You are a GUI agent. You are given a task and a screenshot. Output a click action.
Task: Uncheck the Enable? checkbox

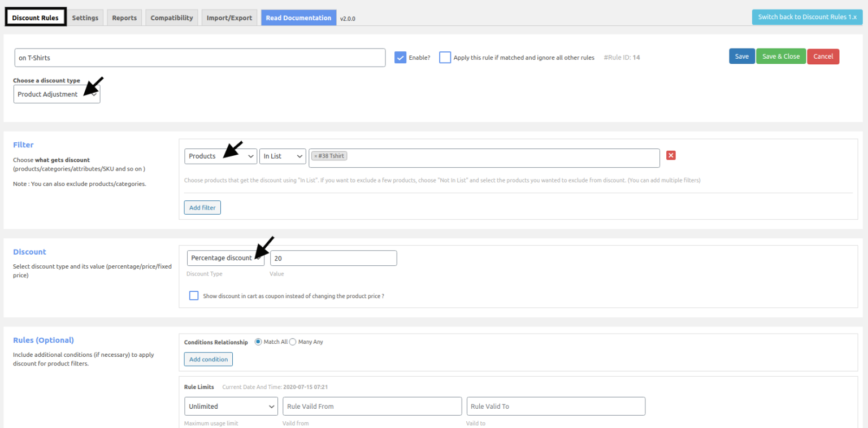click(400, 57)
